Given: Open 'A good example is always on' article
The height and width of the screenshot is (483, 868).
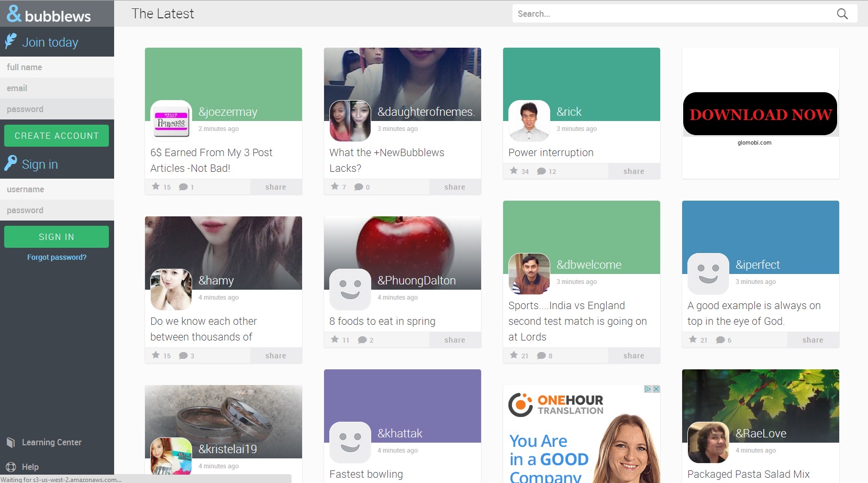Looking at the screenshot, I should [x=754, y=313].
